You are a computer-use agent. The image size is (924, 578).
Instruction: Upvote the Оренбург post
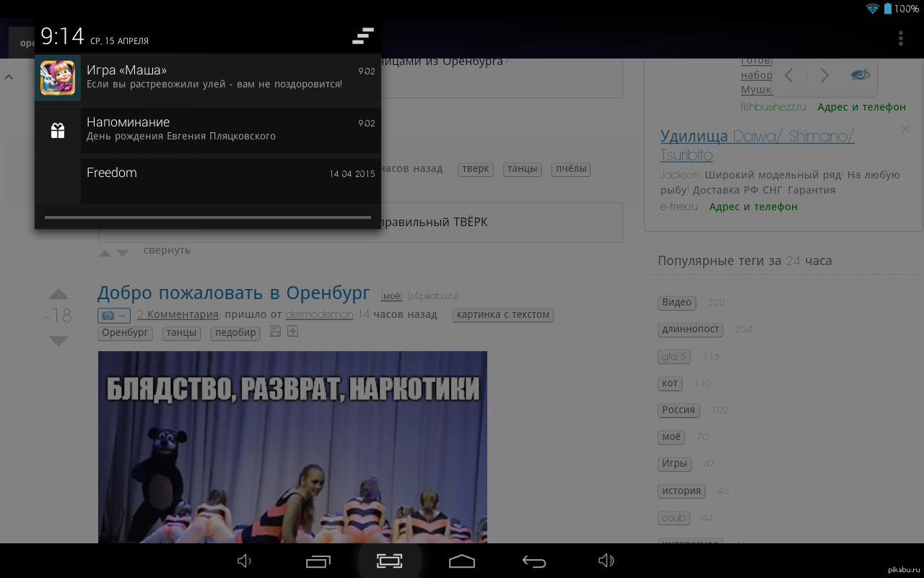(58, 295)
